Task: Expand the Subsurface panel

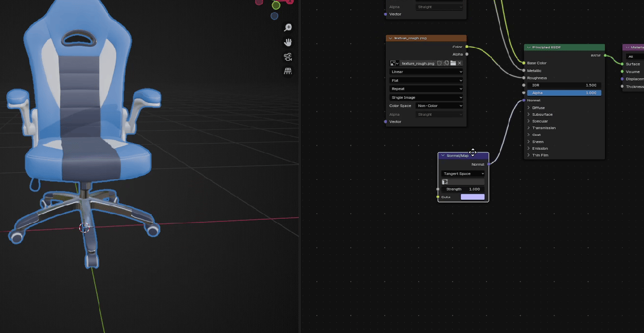Action: (x=529, y=115)
